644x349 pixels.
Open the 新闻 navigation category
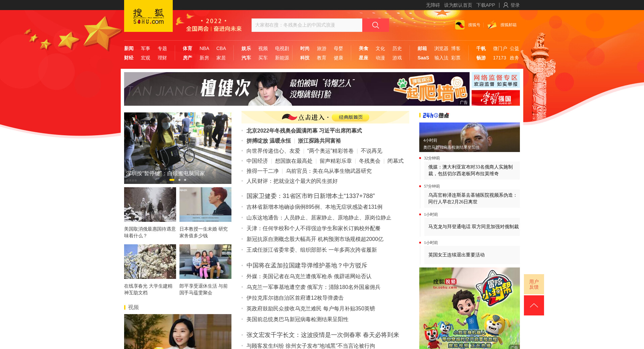tap(129, 49)
